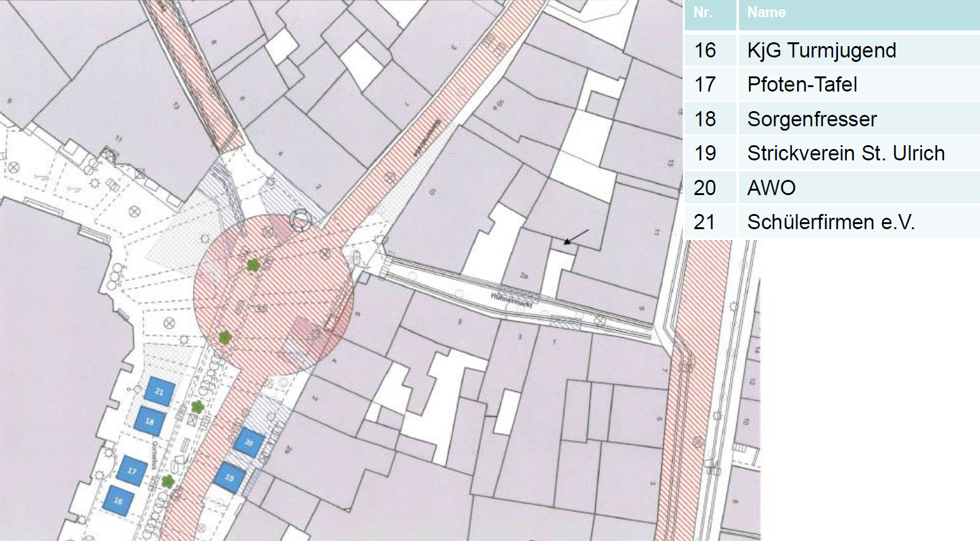Select blue booth marker 18 on map
This screenshot has height=541, width=980.
coord(150,421)
